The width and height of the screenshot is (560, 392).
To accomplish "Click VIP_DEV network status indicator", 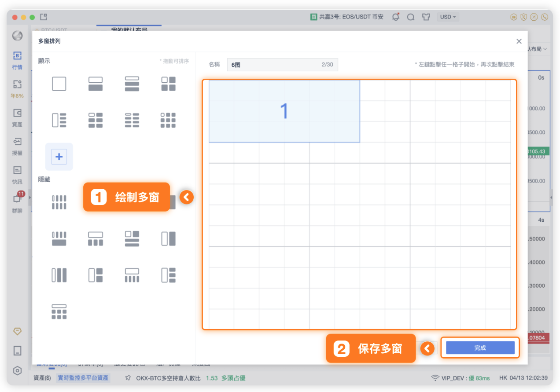I will (x=460, y=378).
